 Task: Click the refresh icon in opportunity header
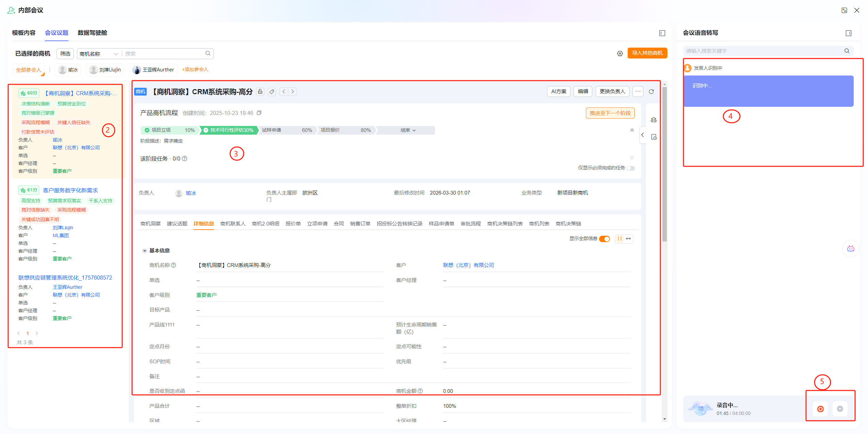tap(651, 91)
